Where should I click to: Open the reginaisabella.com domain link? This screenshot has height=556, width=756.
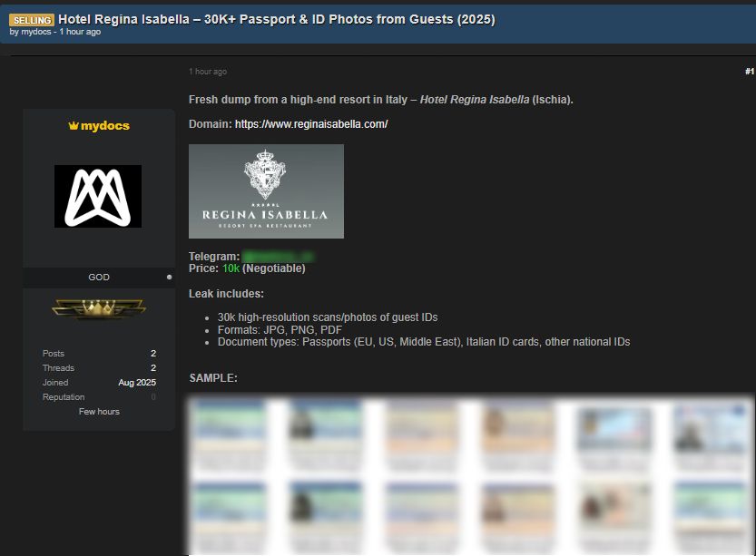tap(311, 124)
